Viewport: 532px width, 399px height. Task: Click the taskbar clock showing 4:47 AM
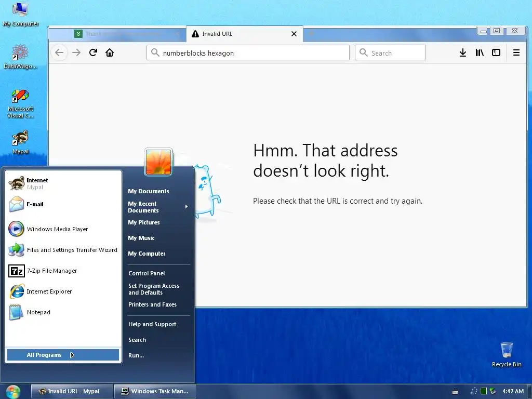coord(513,391)
